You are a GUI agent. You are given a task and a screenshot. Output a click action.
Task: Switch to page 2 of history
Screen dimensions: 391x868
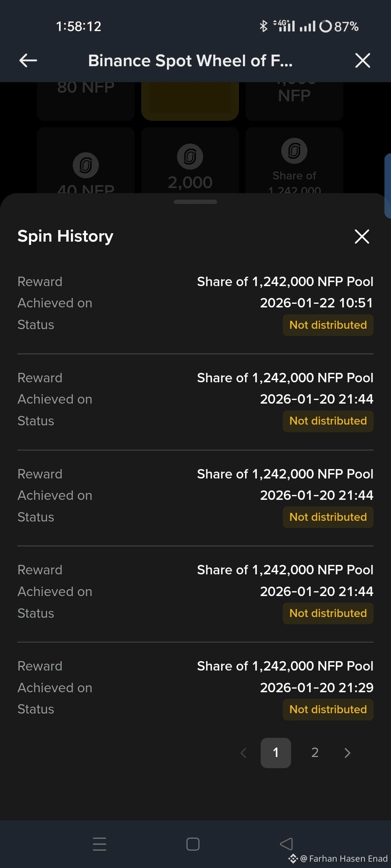(315, 753)
